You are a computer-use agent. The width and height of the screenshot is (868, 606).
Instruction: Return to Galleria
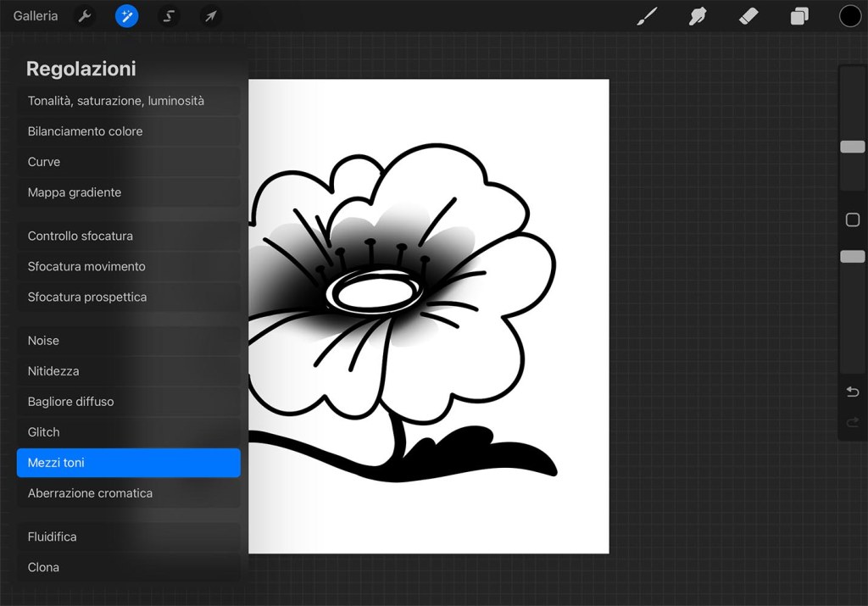36,16
